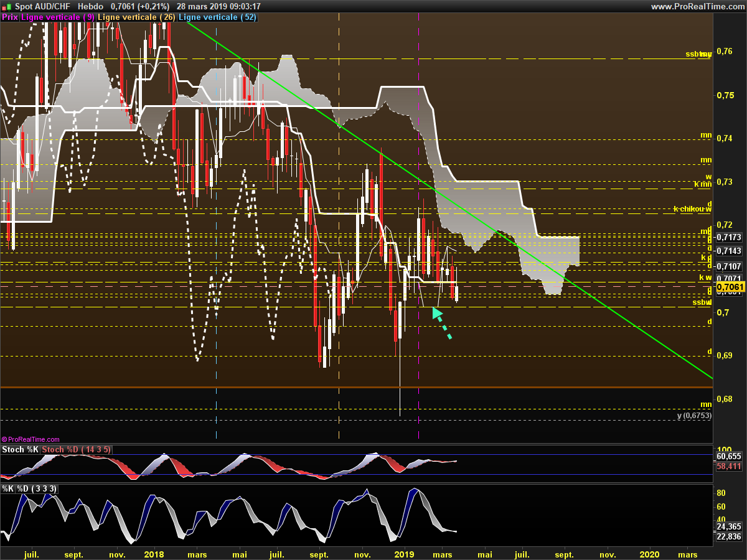Click the Hebdo timeframe label in title
This screenshot has width=747, height=560.
click(91, 6)
